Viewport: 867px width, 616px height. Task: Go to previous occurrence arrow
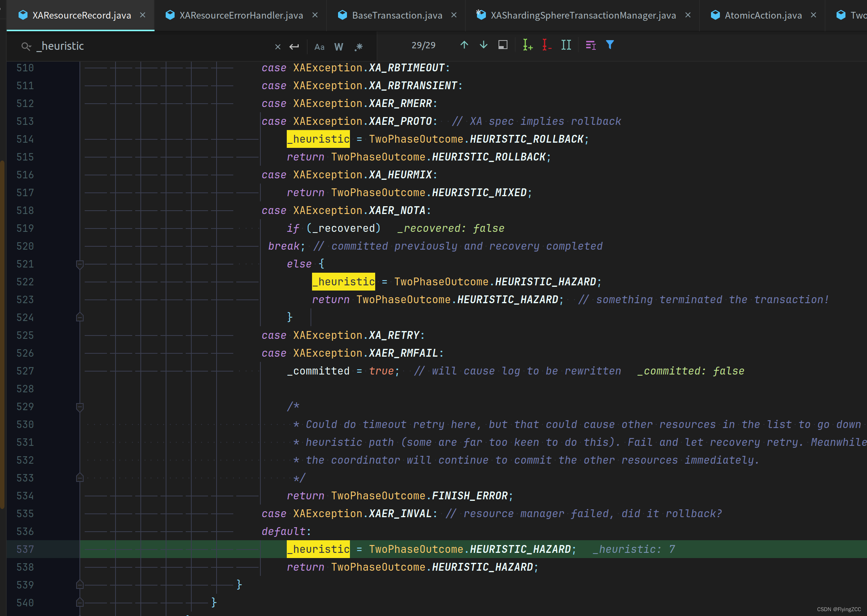pyautogui.click(x=464, y=45)
